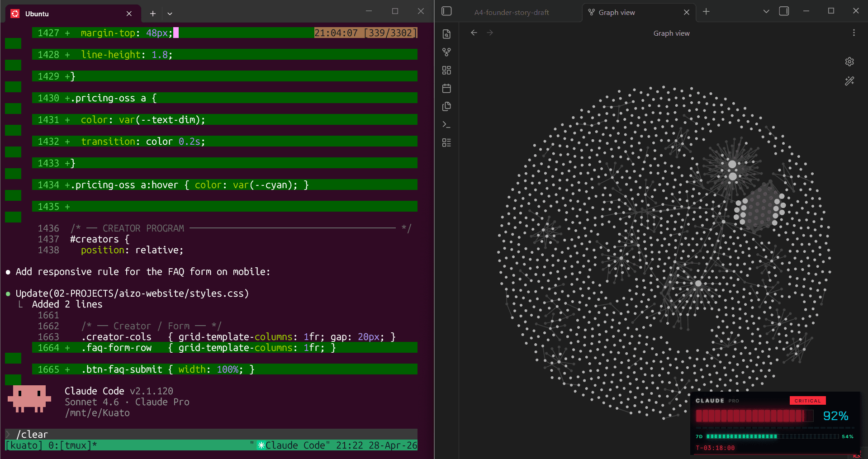Click line 1663 .creator-cols rule
Image resolution: width=868 pixels, height=459 pixels.
tap(217, 337)
